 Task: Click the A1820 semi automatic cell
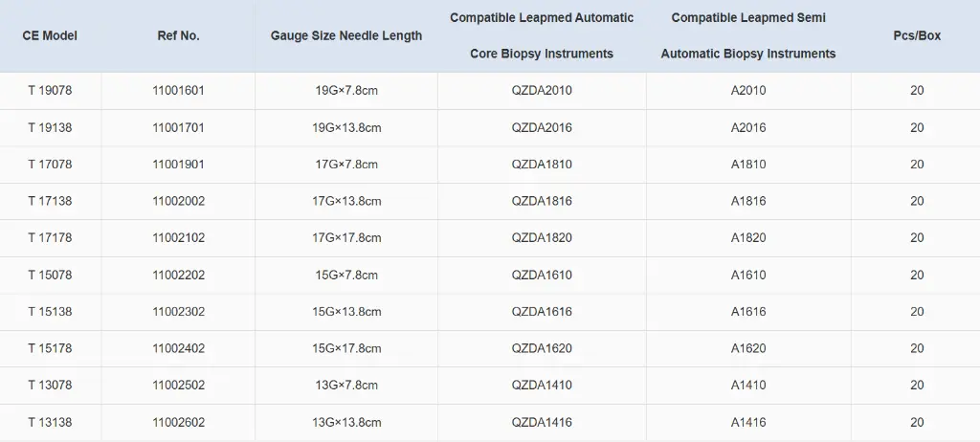pos(748,238)
